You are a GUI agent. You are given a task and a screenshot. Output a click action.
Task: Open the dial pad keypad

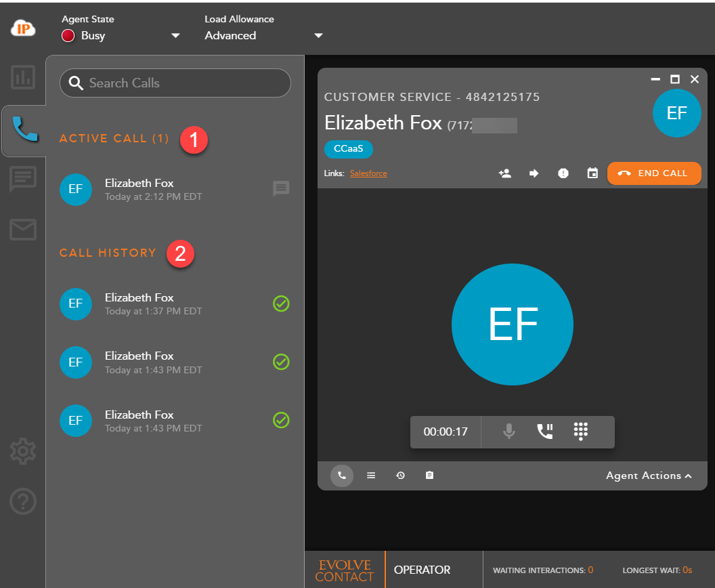[580, 432]
